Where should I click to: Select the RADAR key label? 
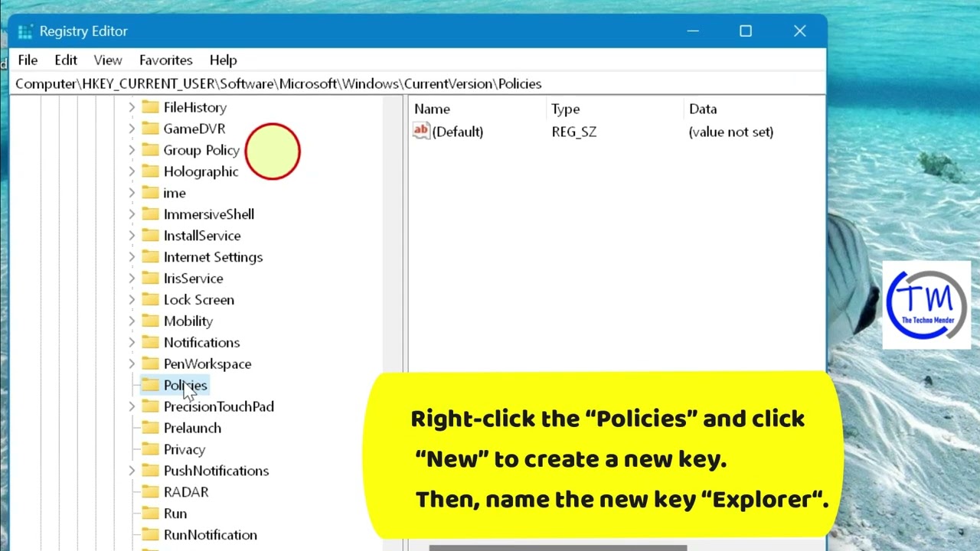coord(186,492)
